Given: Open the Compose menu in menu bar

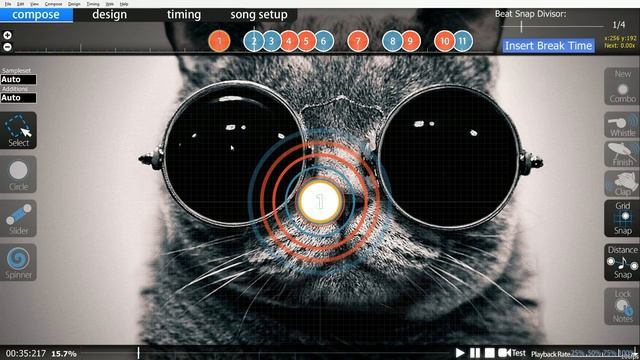Looking at the screenshot, I should pos(53,4).
